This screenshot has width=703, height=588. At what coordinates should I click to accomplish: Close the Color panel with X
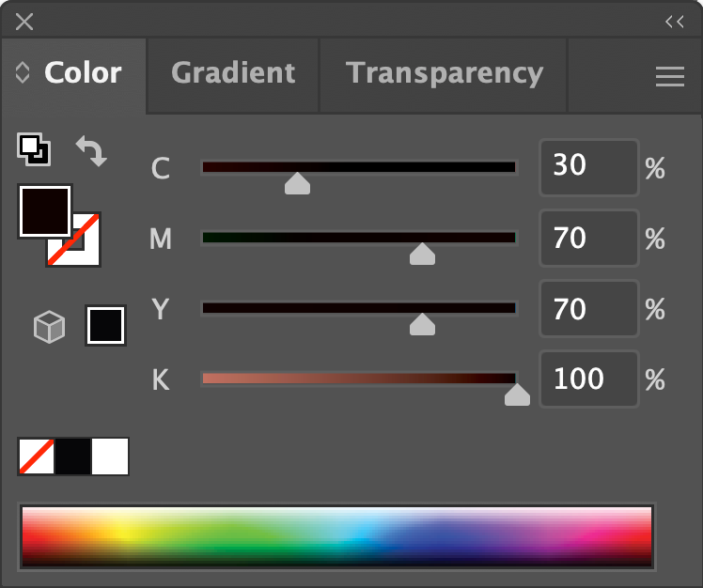click(24, 22)
